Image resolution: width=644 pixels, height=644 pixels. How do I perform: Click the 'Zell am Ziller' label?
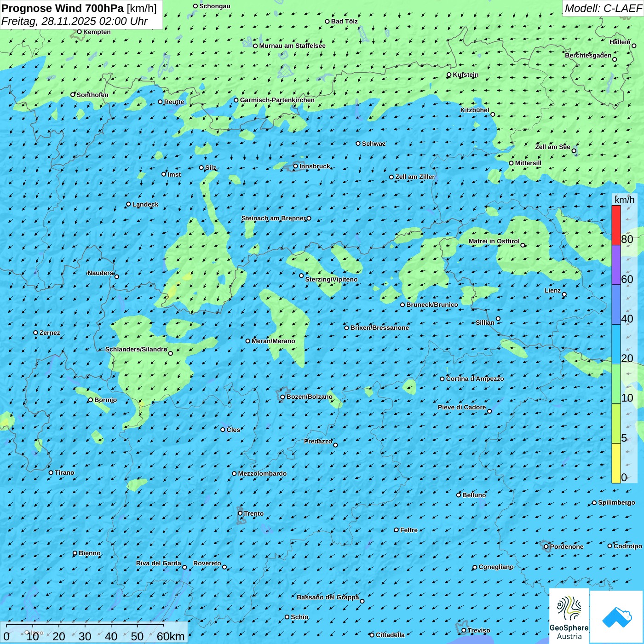(415, 177)
